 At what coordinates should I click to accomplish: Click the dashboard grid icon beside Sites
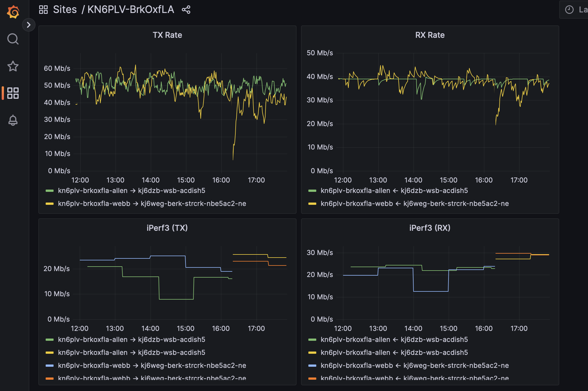click(43, 10)
